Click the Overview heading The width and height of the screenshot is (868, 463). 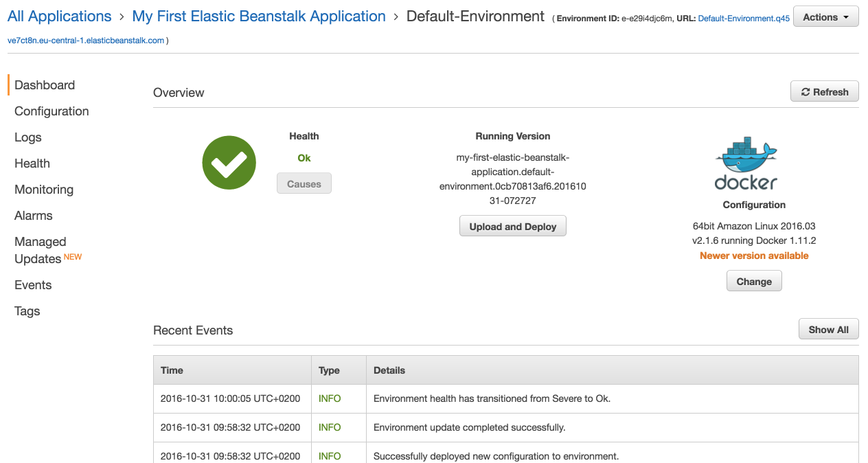[179, 93]
